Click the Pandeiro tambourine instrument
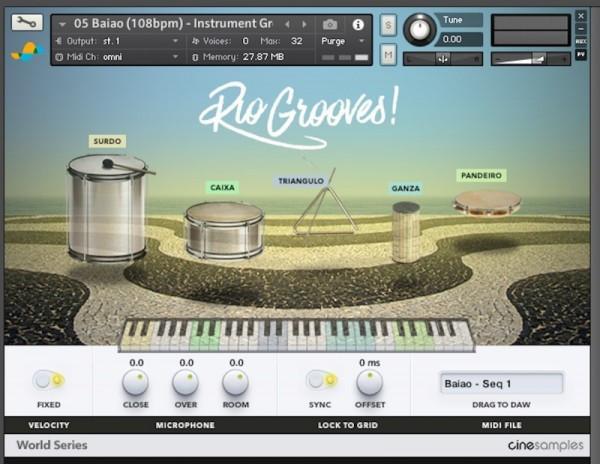This screenshot has width=600, height=464. (487, 204)
